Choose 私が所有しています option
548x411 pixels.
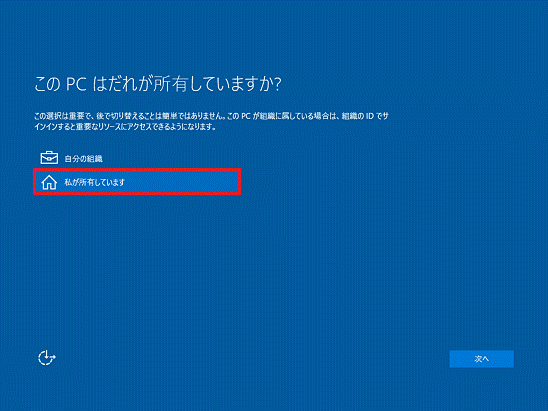(x=137, y=182)
